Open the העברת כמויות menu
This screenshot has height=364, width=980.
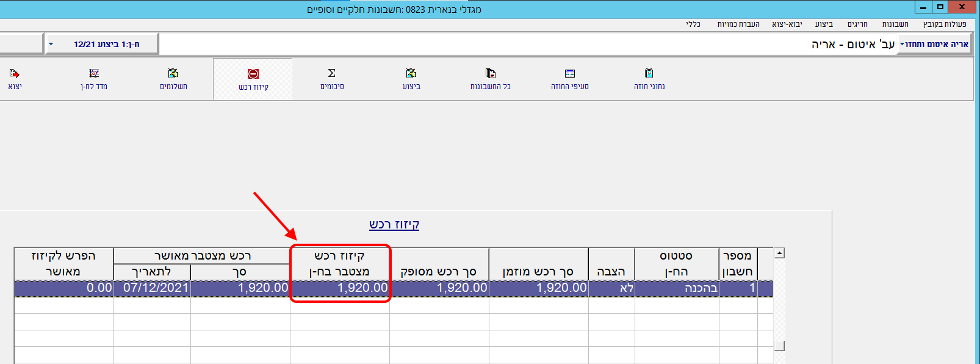738,24
